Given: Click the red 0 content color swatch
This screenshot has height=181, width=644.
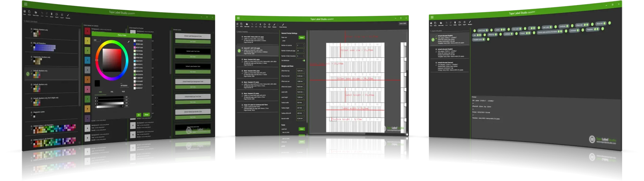Looking at the screenshot, I should [x=87, y=31].
